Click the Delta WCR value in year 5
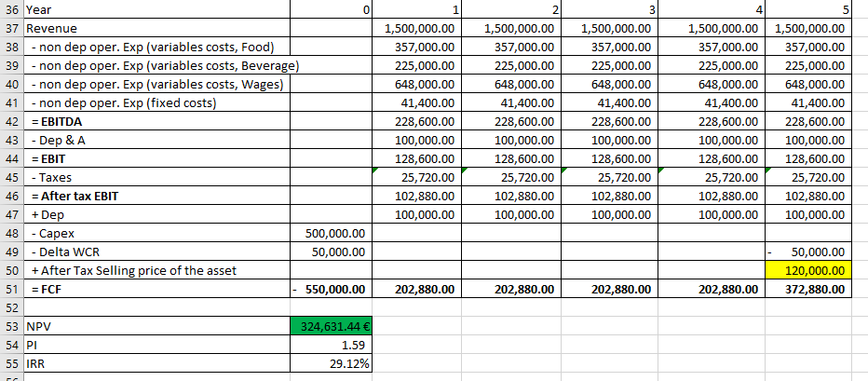The width and height of the screenshot is (868, 381). (808, 252)
